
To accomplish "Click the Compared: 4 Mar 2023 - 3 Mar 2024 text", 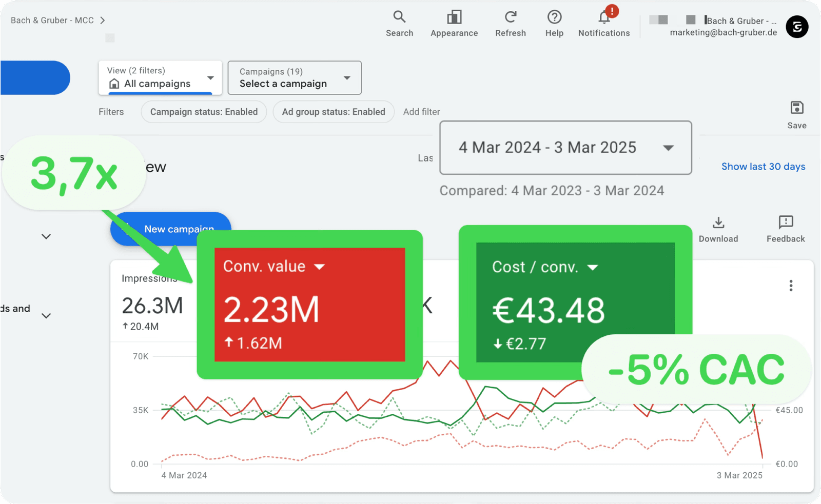I will 552,191.
